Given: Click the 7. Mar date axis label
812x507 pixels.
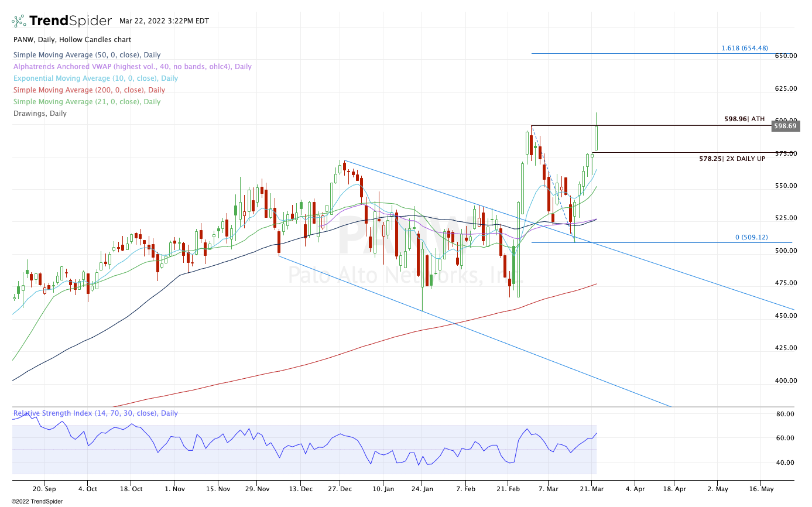Looking at the screenshot, I should tap(548, 488).
